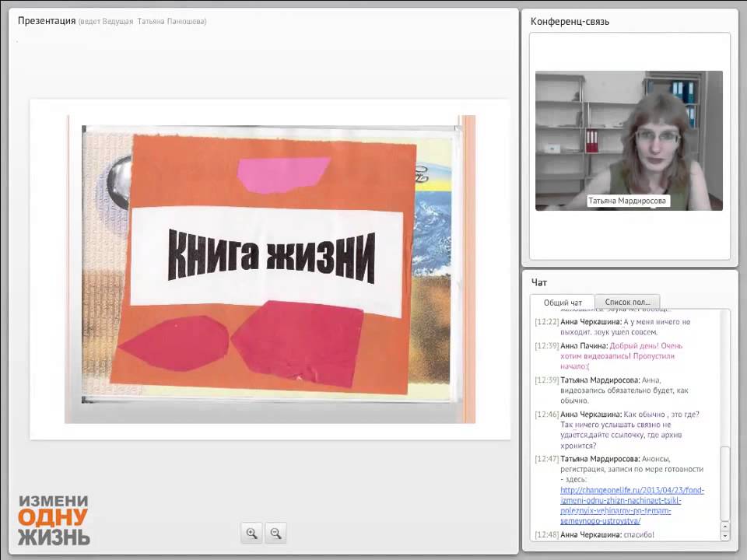Open the changeonelife.ru webinar link in chat
This screenshot has width=747, height=560.
click(x=632, y=506)
